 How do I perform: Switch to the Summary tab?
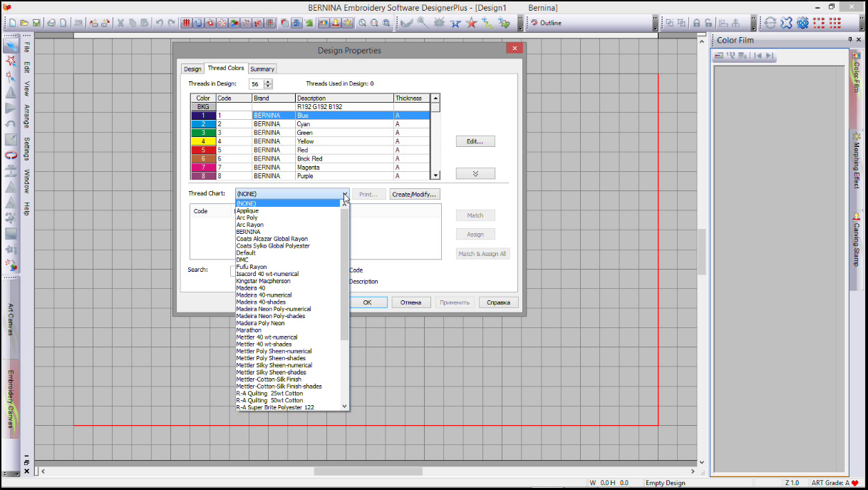(262, 69)
